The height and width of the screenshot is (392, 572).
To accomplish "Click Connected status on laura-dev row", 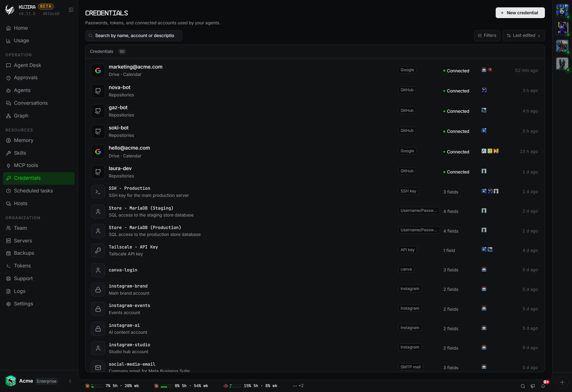I will click(456, 172).
